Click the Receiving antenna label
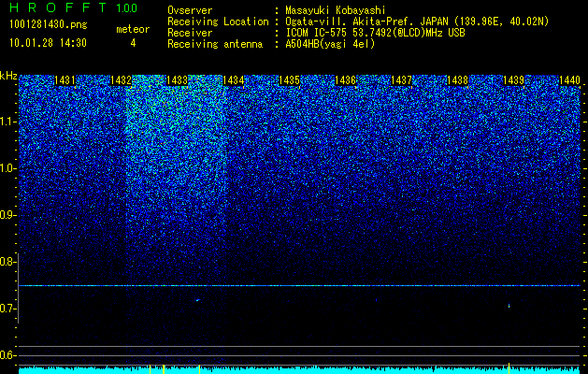Viewport: 588px width, 374px height. pyautogui.click(x=215, y=44)
